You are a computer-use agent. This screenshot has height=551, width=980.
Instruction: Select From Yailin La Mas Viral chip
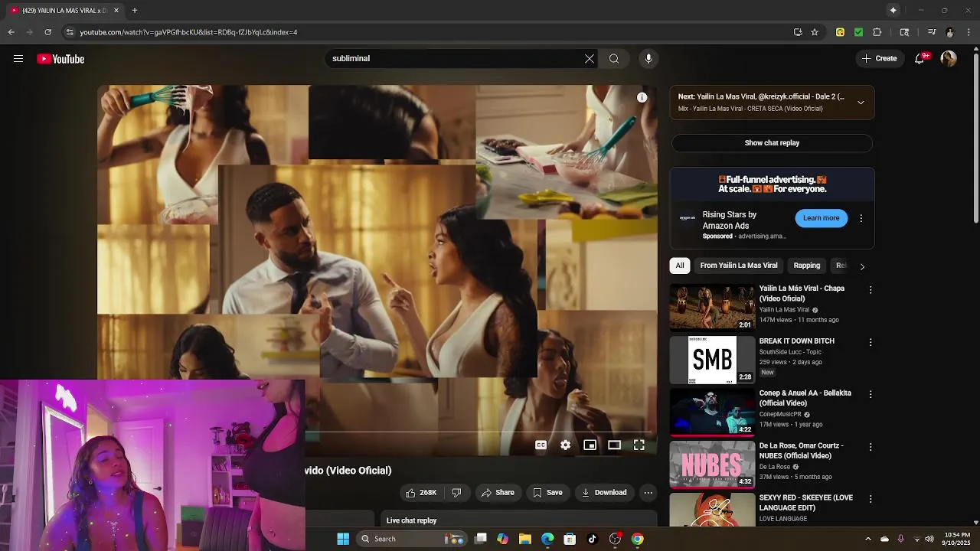point(739,266)
